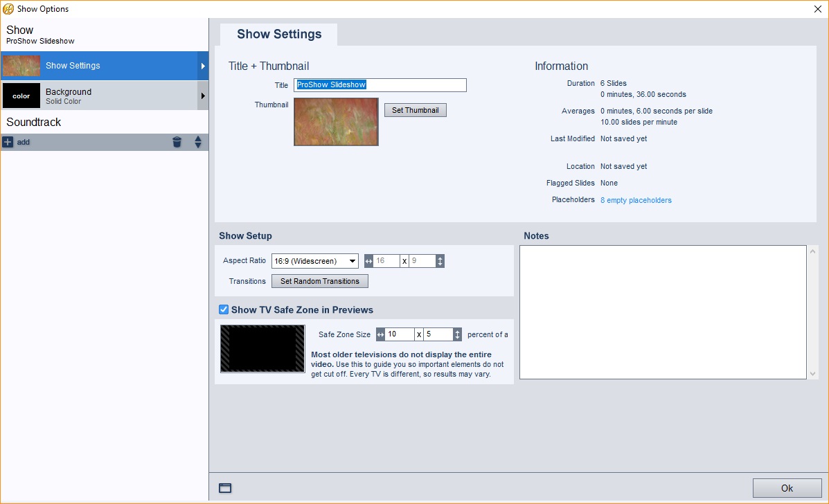
Task: Open the Aspect Ratio dropdown
Action: (x=315, y=261)
